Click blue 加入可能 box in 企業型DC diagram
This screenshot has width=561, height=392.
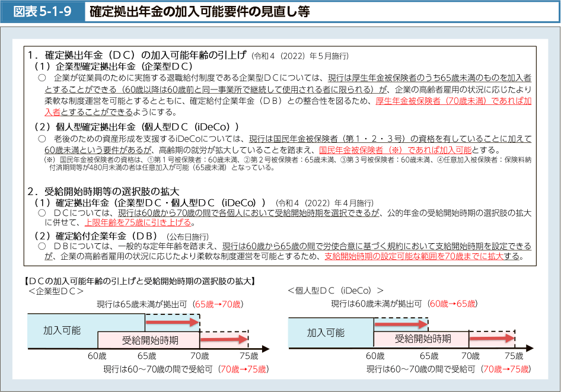62,330
